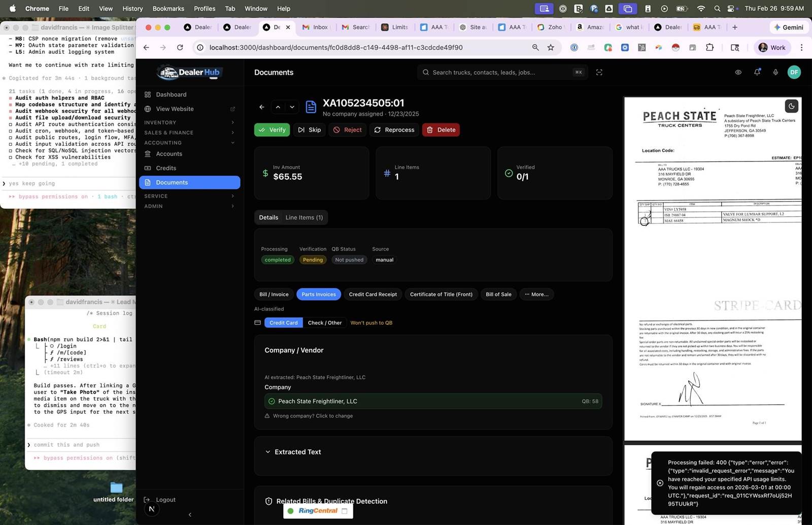
Task: Select Check / Other payment option
Action: (x=324, y=323)
